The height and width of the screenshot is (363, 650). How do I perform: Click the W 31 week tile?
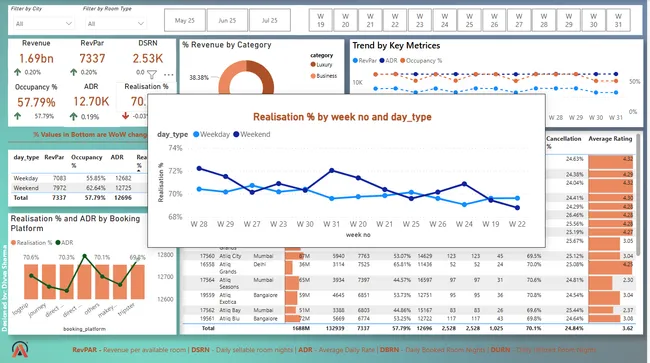point(618,20)
